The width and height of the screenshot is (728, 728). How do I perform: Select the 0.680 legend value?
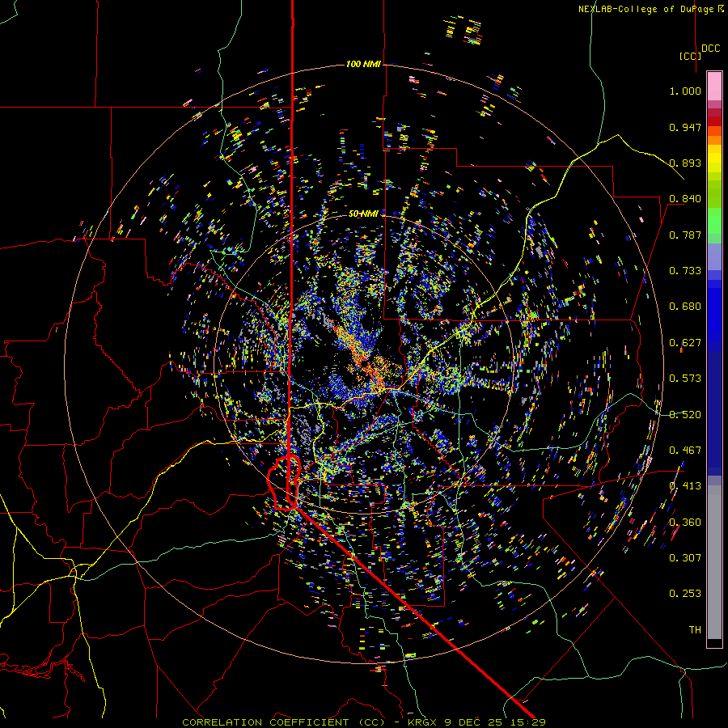pos(685,307)
